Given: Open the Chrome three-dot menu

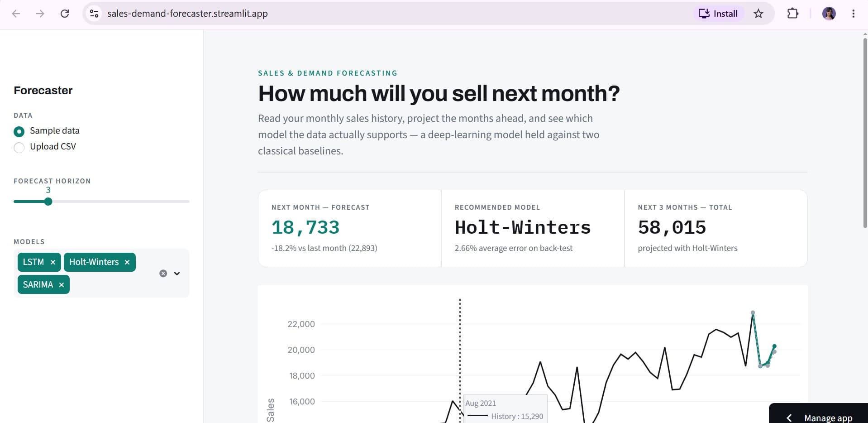Looking at the screenshot, I should click(853, 14).
